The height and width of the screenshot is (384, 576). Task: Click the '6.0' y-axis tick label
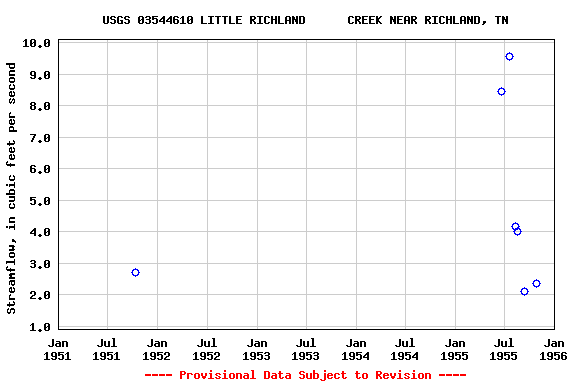pyautogui.click(x=40, y=169)
